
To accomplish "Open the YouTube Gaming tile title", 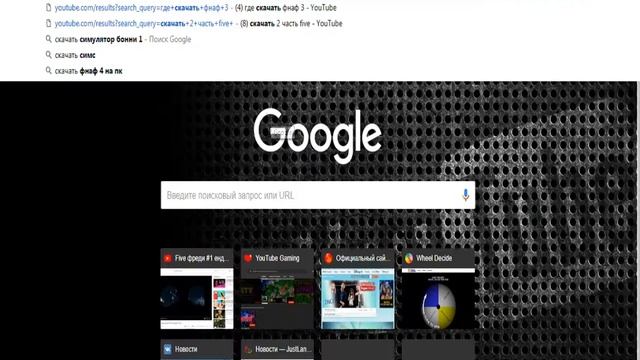I will pos(277,258).
